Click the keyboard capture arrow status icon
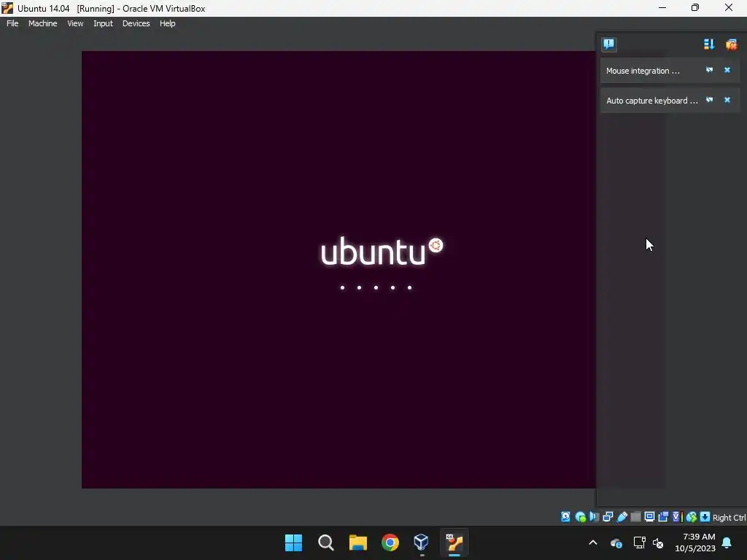747x560 pixels. (x=705, y=517)
